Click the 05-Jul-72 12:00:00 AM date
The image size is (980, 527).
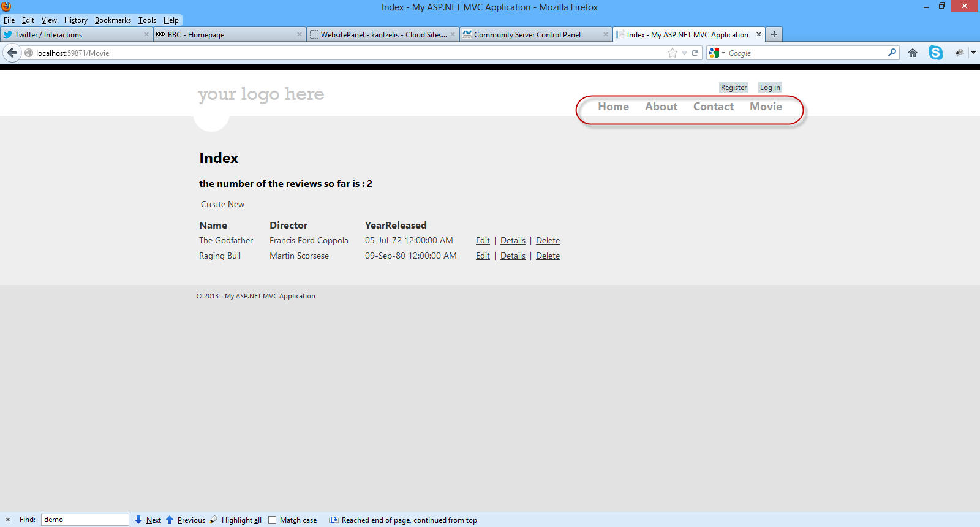(x=409, y=240)
